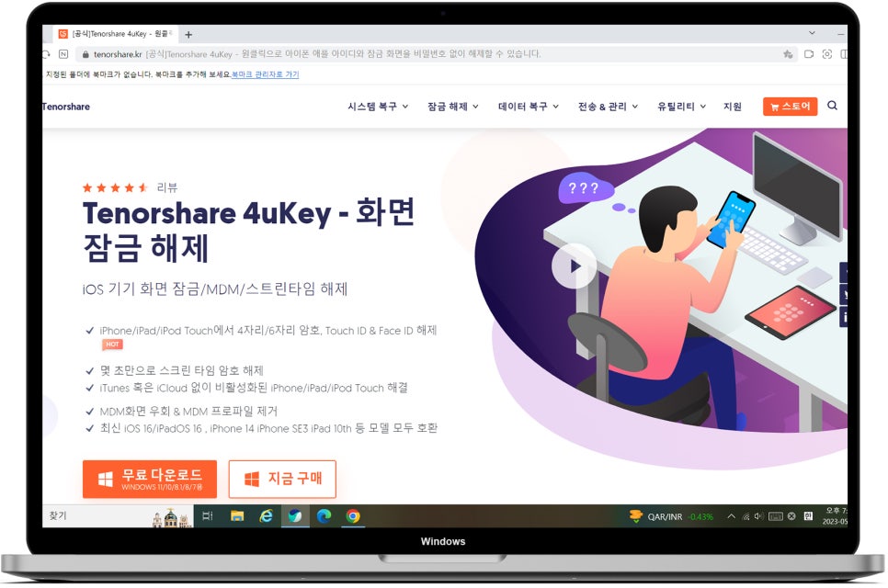Show hidden system tray icons
The width and height of the screenshot is (888, 588).
tap(731, 516)
